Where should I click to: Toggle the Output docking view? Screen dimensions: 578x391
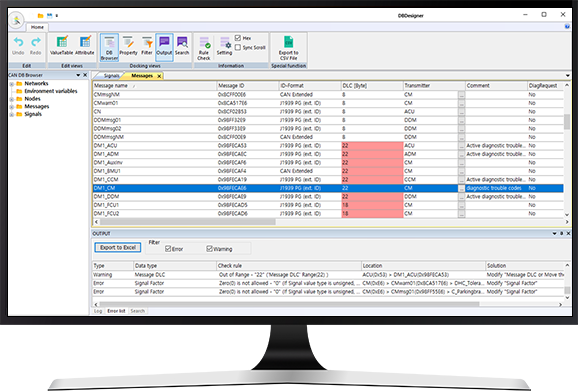pyautogui.click(x=164, y=47)
